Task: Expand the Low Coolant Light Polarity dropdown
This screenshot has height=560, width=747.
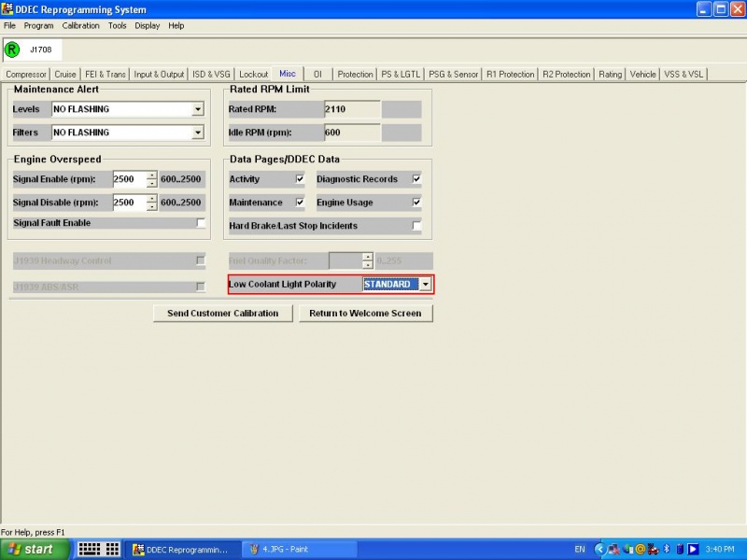Action: pyautogui.click(x=425, y=285)
